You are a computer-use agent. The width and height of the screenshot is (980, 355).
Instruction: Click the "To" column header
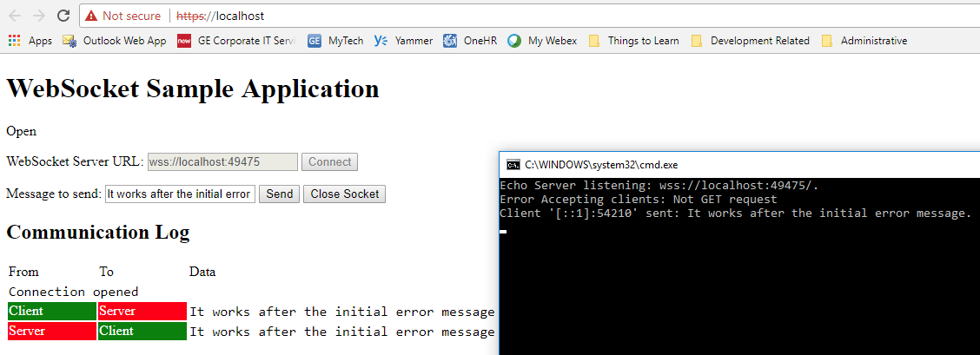106,272
